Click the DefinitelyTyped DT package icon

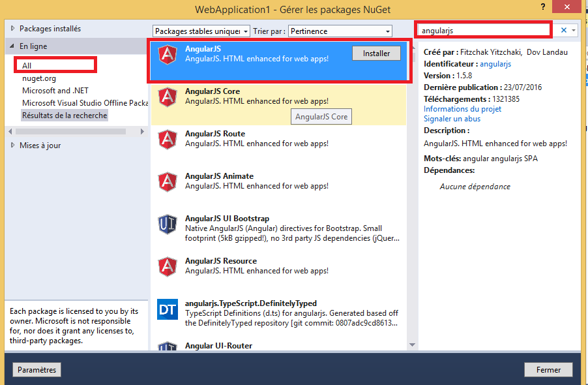coord(168,309)
